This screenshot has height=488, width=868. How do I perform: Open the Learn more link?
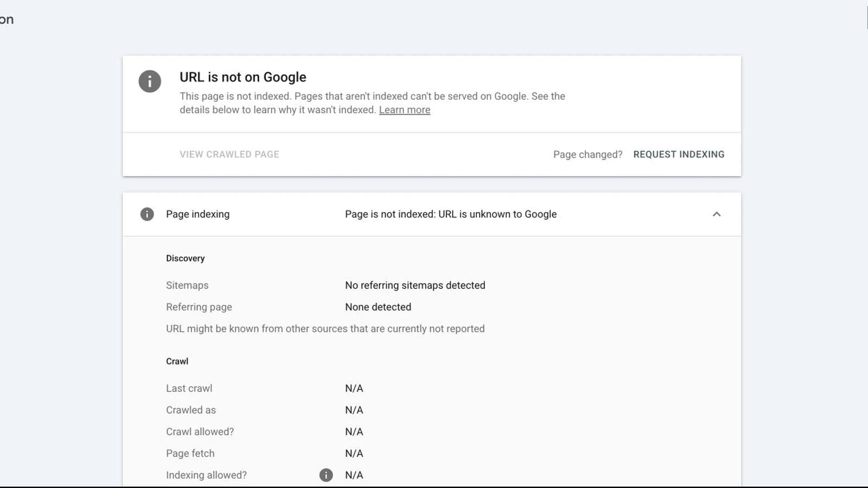pos(405,110)
